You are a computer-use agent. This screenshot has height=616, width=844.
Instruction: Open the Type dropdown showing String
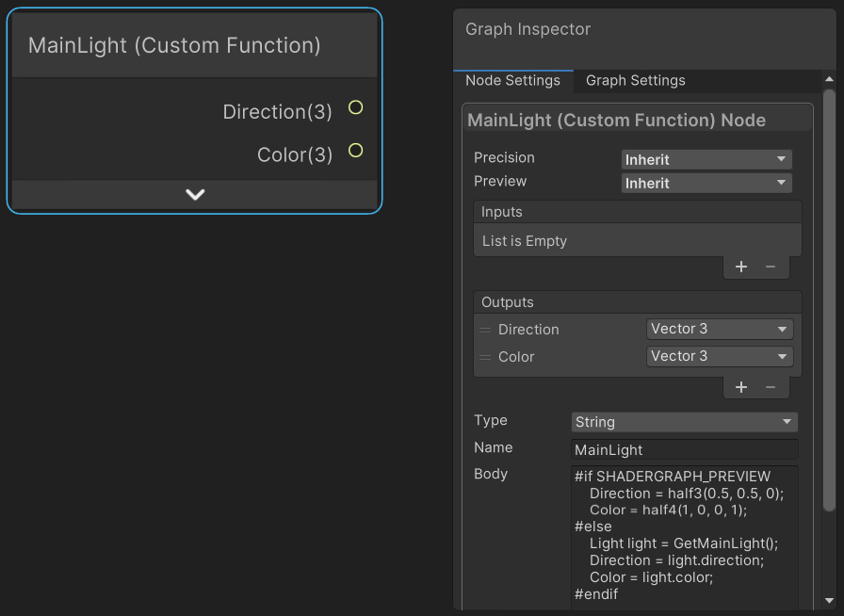[x=684, y=421]
